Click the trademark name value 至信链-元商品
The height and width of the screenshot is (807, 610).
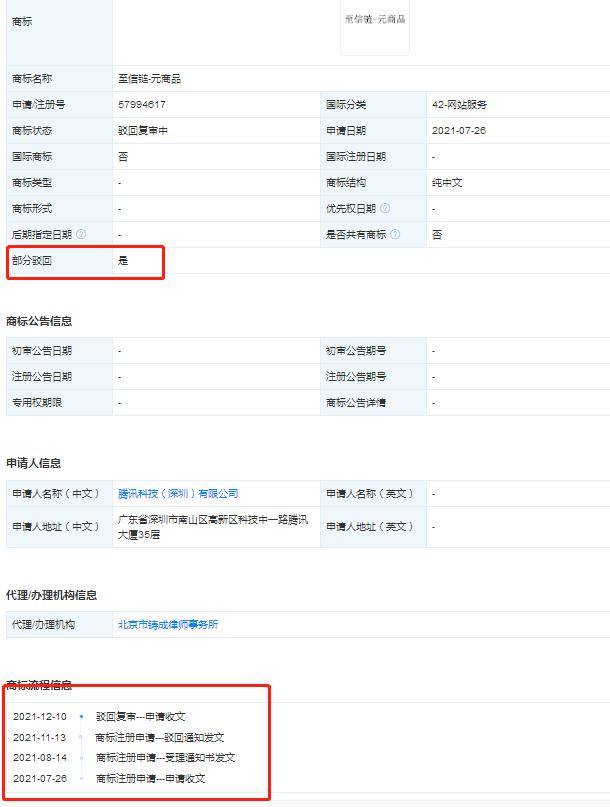coord(149,78)
